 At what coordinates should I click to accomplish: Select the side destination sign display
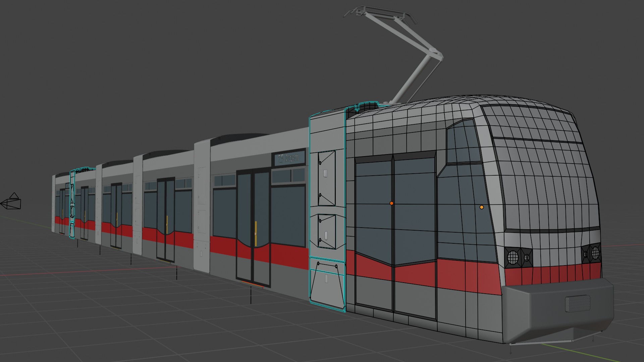[x=288, y=158]
